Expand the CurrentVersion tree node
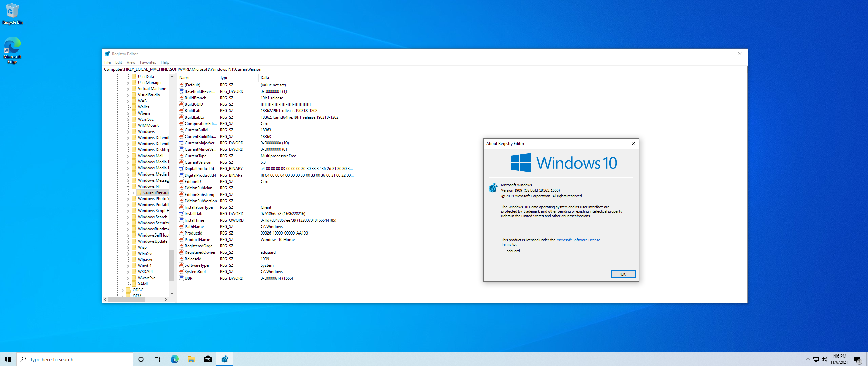The height and width of the screenshot is (366, 868). pyautogui.click(x=133, y=192)
